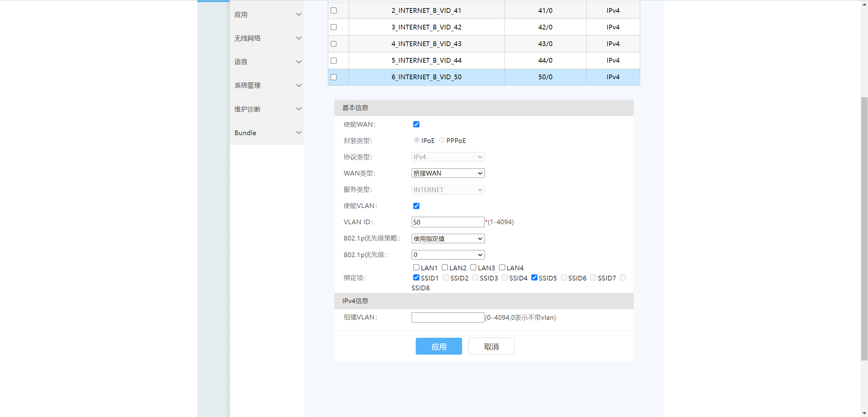
Task: Click the 取消 cancel button
Action: 491,346
